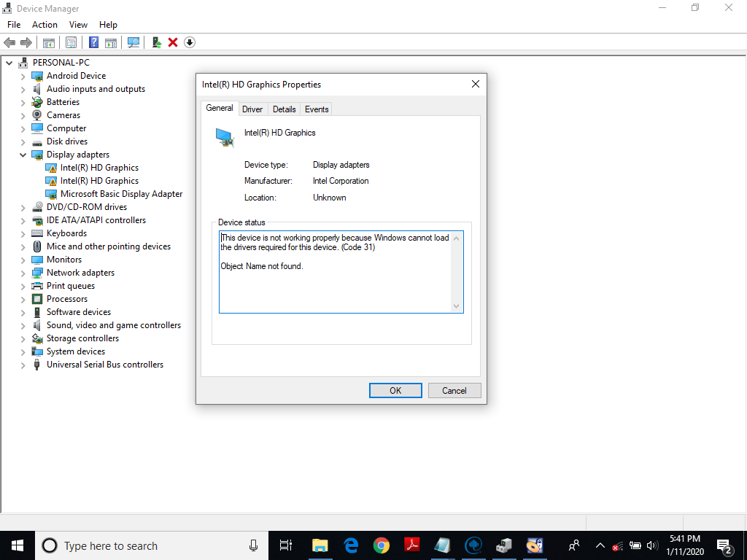Viewport: 747px width, 560px height.
Task: Expand Universal Serial Bus controllers
Action: point(23,365)
